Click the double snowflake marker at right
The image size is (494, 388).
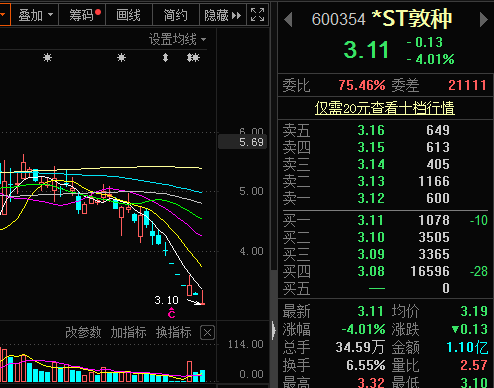(193, 58)
